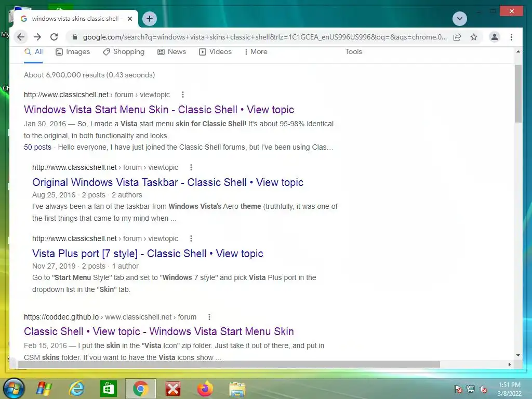
Task: Go back to the previous page
Action: point(21,37)
